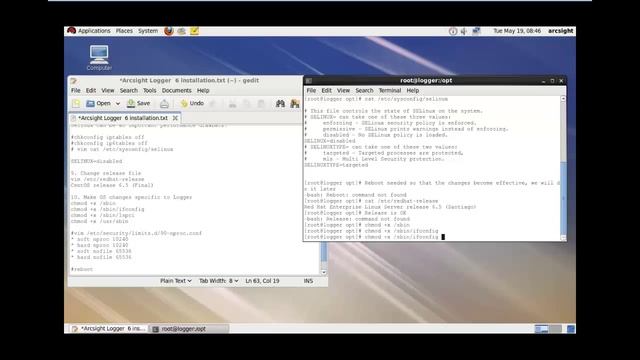This screenshot has width=640, height=360.
Task: Click the Print icon in gedit toolbar
Action: [164, 104]
